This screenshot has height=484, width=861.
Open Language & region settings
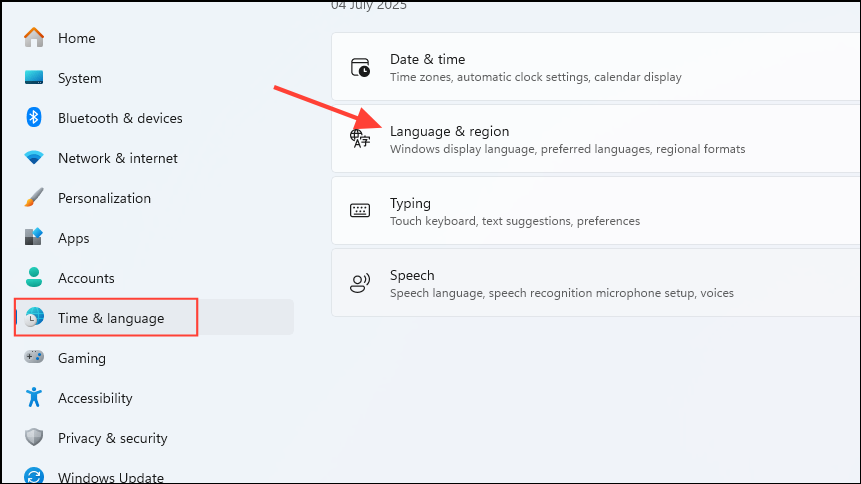point(595,140)
